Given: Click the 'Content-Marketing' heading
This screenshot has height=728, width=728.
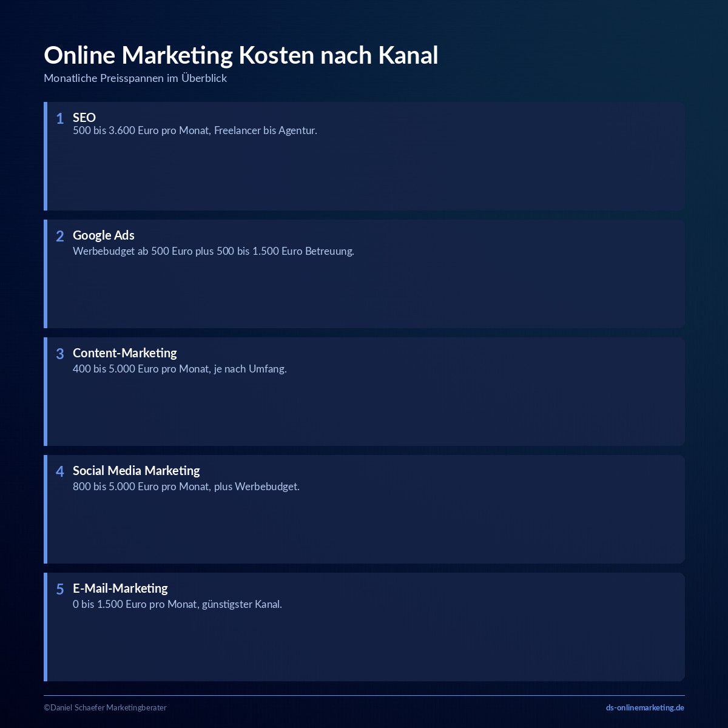Looking at the screenshot, I should coord(125,353).
